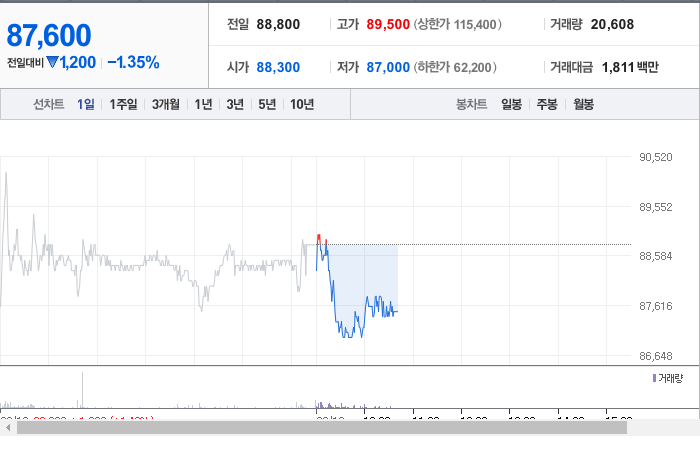Switch chart to 3개월 period
700x450 pixels.
pos(166,104)
